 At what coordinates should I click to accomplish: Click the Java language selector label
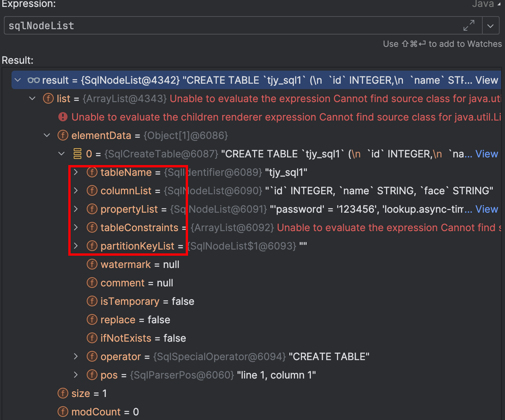(483, 4)
